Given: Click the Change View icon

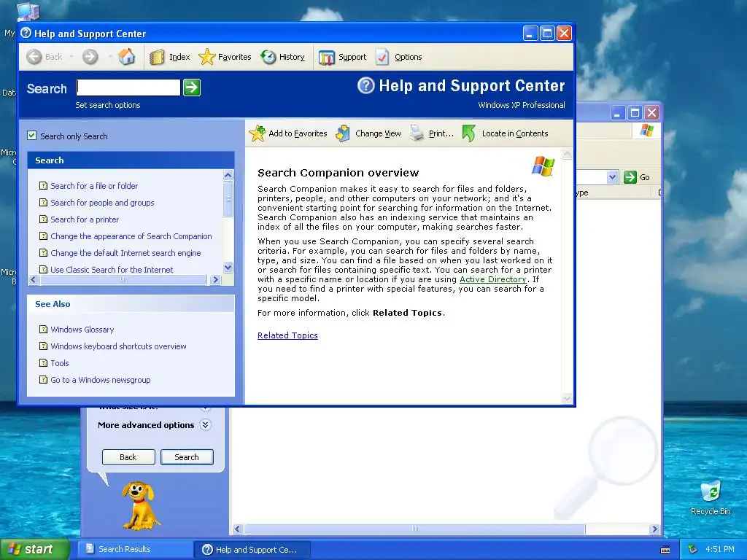Looking at the screenshot, I should 343,133.
